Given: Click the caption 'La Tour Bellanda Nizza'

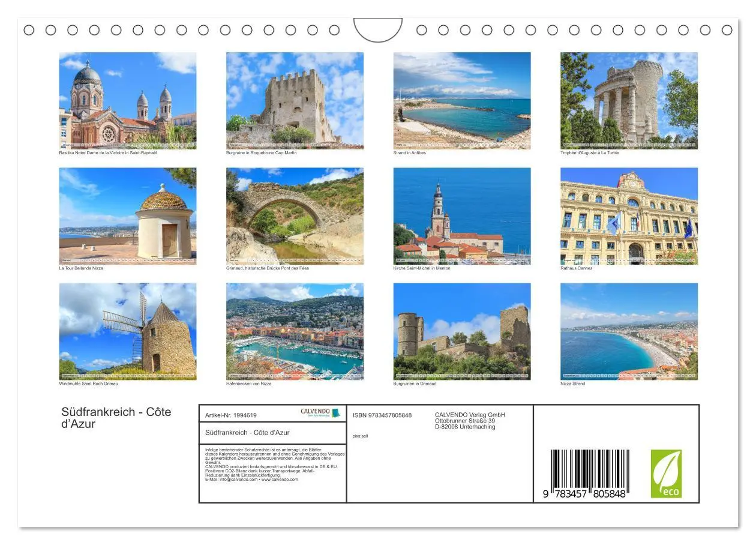Looking at the screenshot, I should click(x=81, y=268).
